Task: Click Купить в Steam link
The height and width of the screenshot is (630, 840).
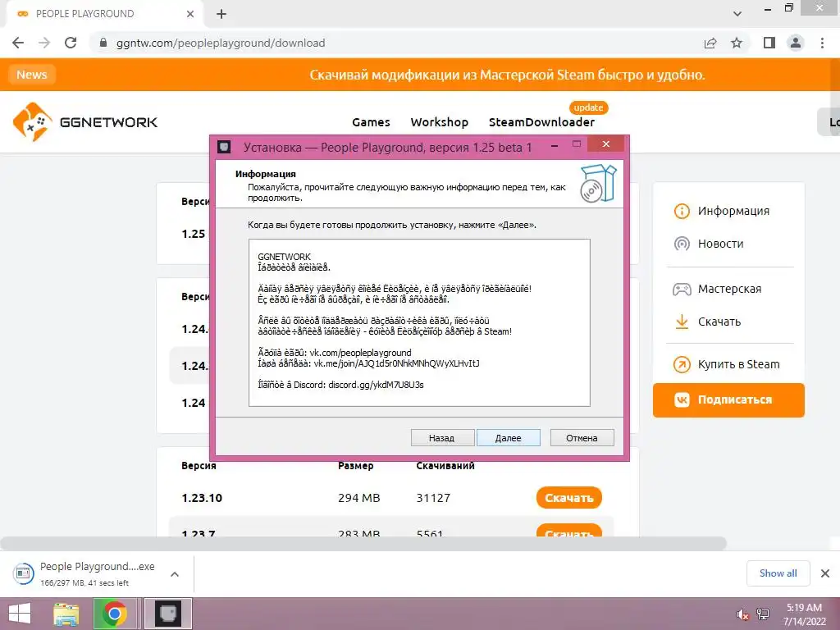Action: (x=738, y=364)
